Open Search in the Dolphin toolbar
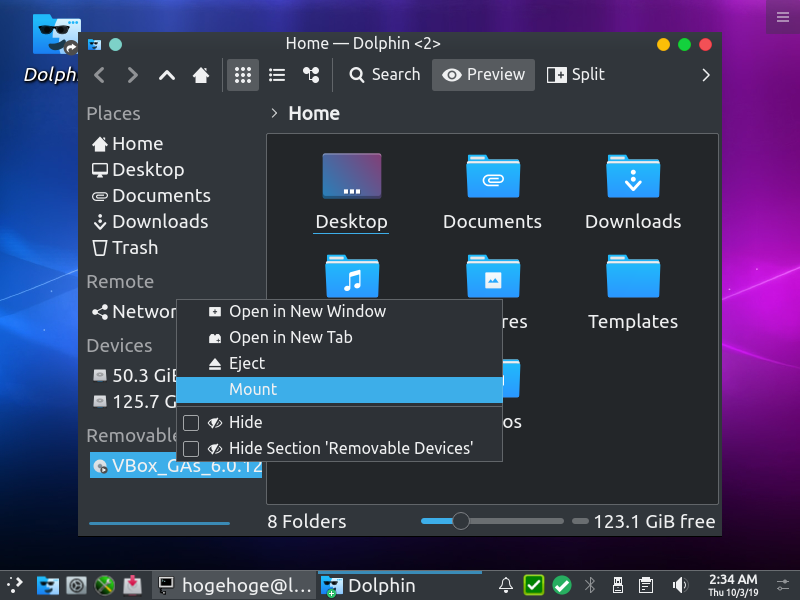Image resolution: width=800 pixels, height=600 pixels. 385,75
